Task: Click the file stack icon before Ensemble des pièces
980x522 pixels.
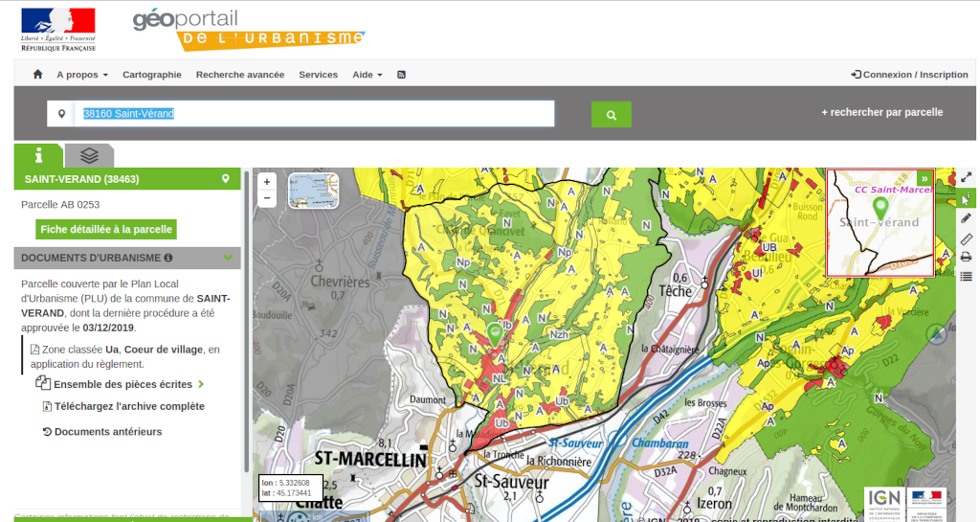Action: [42, 383]
